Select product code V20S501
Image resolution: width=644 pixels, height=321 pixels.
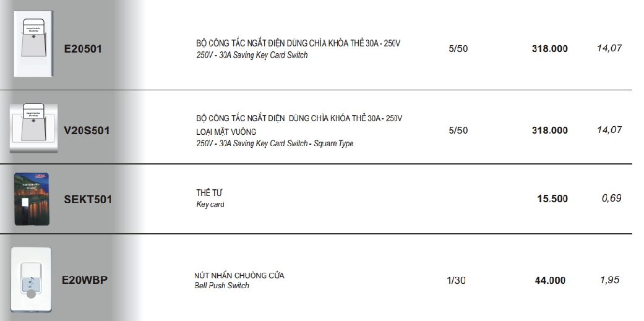[87, 131]
